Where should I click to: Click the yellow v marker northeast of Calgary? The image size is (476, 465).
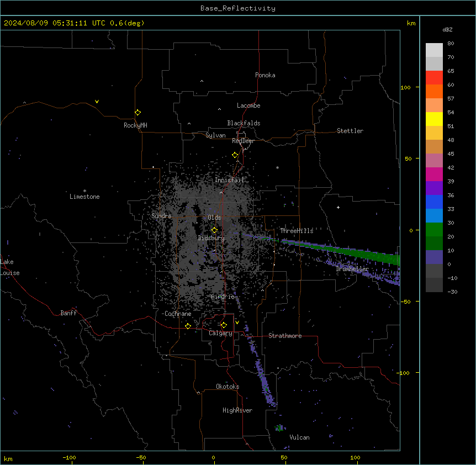[237, 323]
